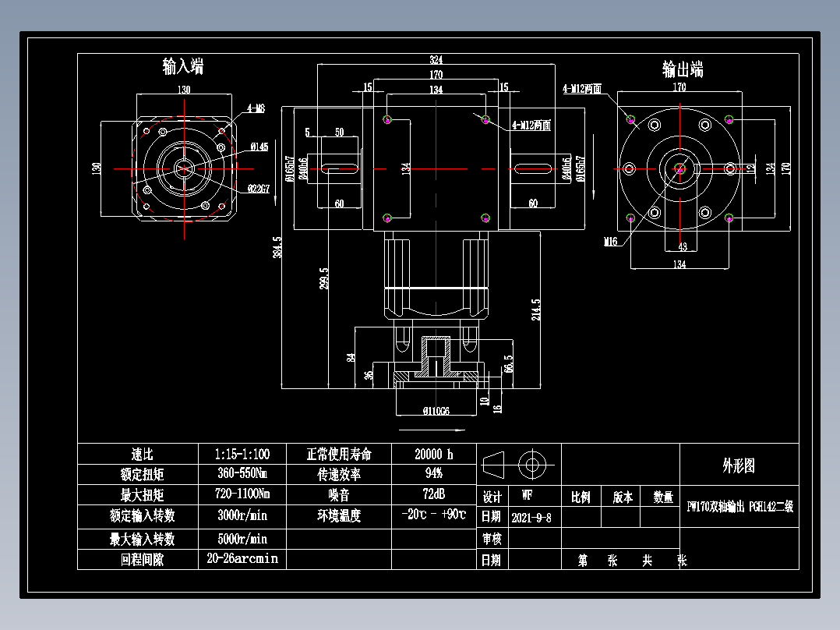Click the 2021-9-8 date field

tap(532, 516)
